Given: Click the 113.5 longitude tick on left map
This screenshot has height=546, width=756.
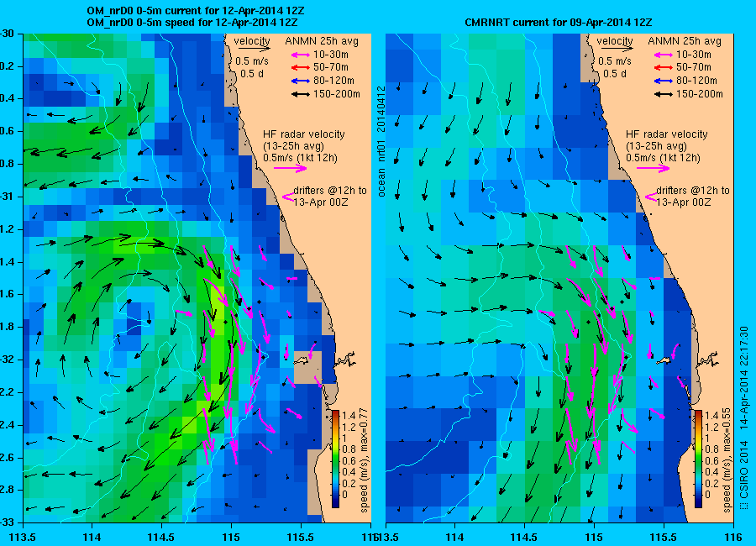Looking at the screenshot, I should click(x=24, y=538).
